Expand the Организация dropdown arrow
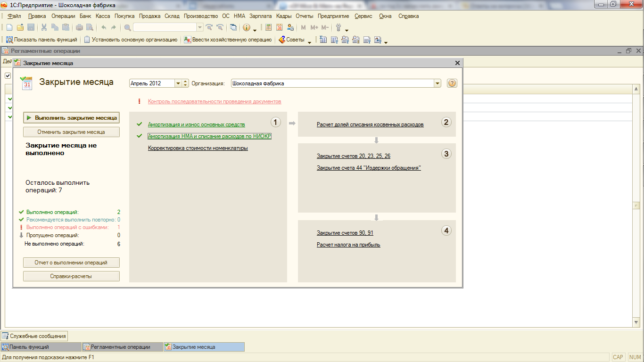Image resolution: width=644 pixels, height=362 pixels. click(438, 83)
